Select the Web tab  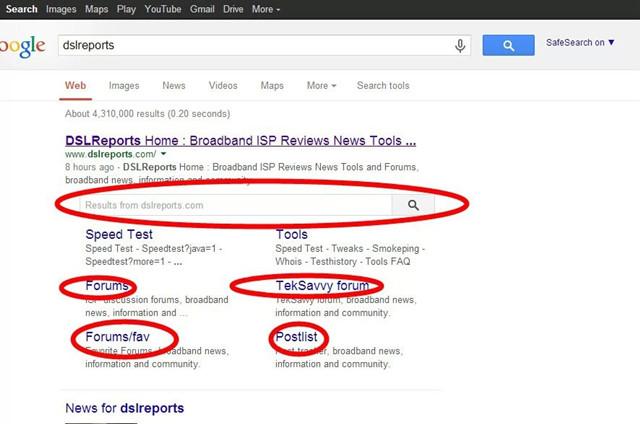coord(76,86)
